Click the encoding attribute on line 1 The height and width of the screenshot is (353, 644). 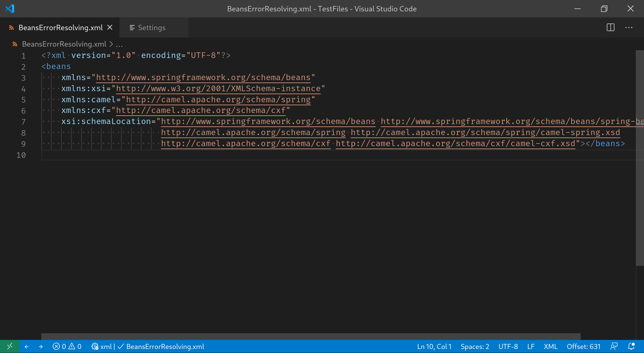[161, 55]
